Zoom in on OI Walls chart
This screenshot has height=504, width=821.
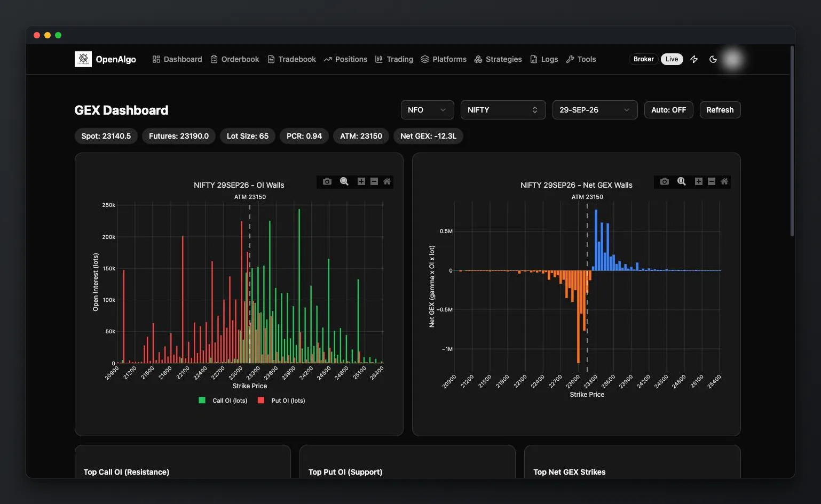pyautogui.click(x=361, y=181)
